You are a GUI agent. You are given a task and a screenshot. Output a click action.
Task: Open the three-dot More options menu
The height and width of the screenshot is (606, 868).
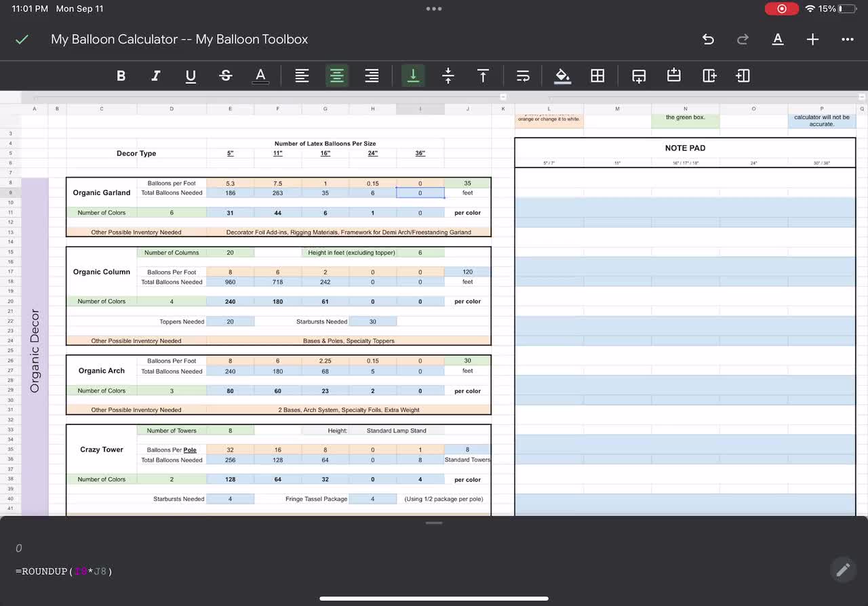848,39
